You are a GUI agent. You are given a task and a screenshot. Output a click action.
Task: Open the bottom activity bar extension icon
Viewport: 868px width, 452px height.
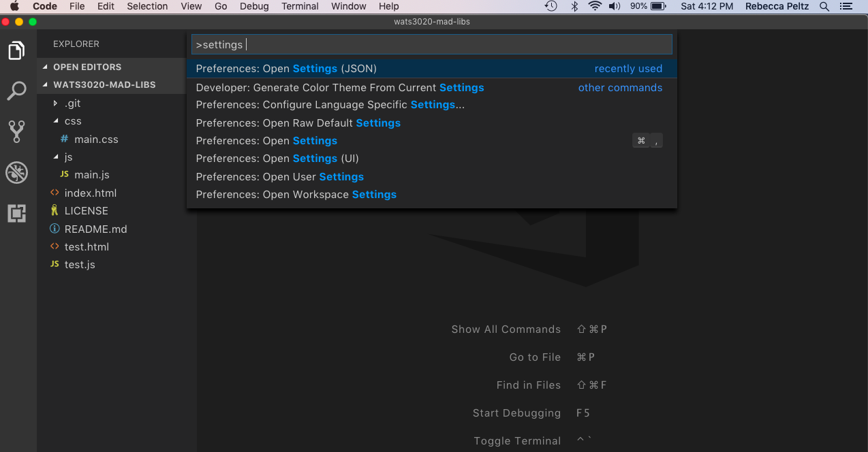point(17,214)
